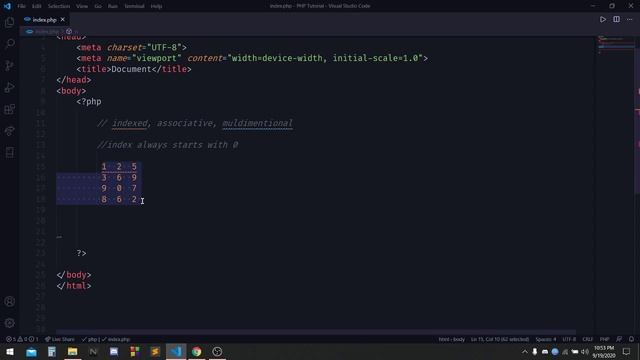Open the Go menu
Image resolution: width=640 pixels, height=360 pixels.
98,6
